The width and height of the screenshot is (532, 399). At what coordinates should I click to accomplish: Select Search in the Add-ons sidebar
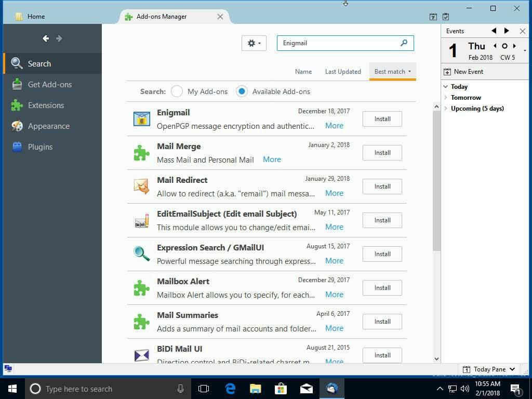tap(38, 63)
